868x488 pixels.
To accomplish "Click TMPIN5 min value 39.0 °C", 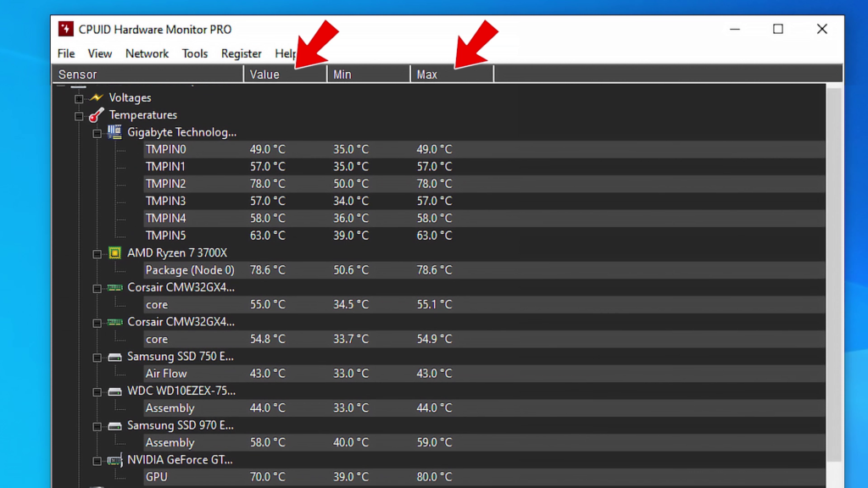I will (351, 236).
